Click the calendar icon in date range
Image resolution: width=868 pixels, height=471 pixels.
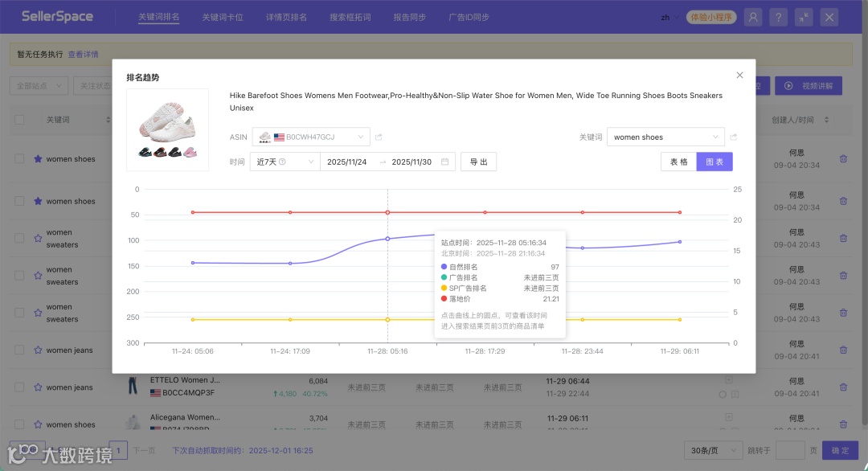pyautogui.click(x=444, y=162)
